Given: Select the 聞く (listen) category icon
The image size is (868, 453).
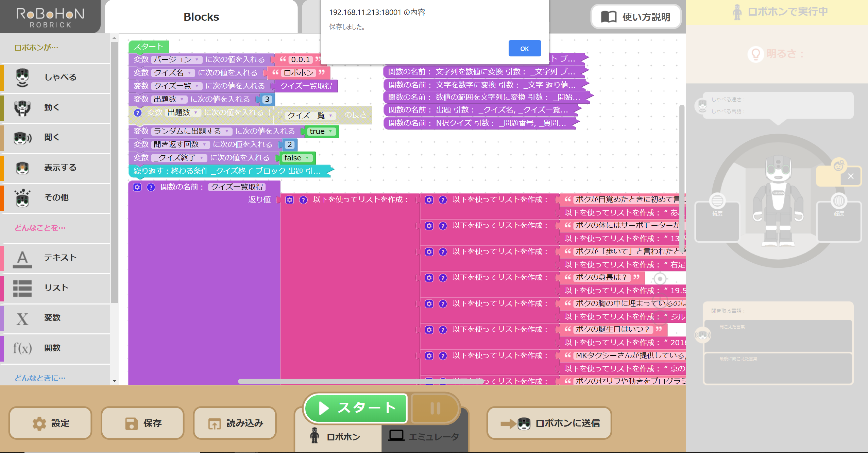Looking at the screenshot, I should [22, 137].
